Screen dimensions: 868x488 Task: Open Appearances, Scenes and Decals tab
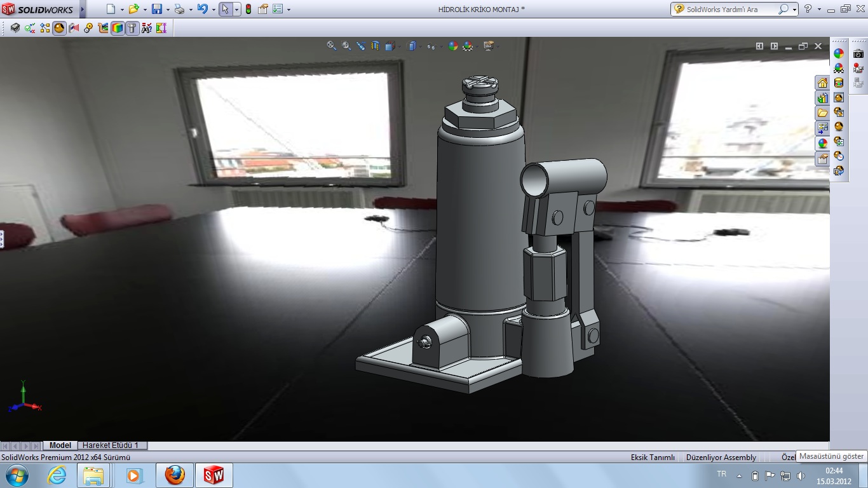[822, 144]
